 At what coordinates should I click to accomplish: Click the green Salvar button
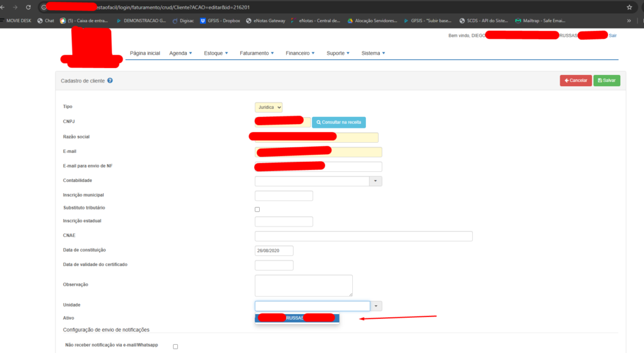(x=606, y=81)
